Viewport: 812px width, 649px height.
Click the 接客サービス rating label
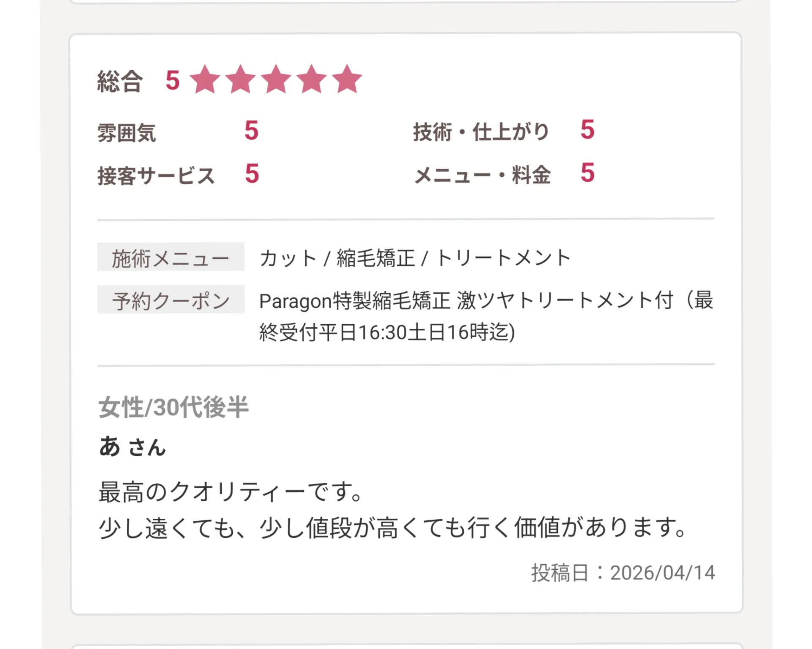156,175
